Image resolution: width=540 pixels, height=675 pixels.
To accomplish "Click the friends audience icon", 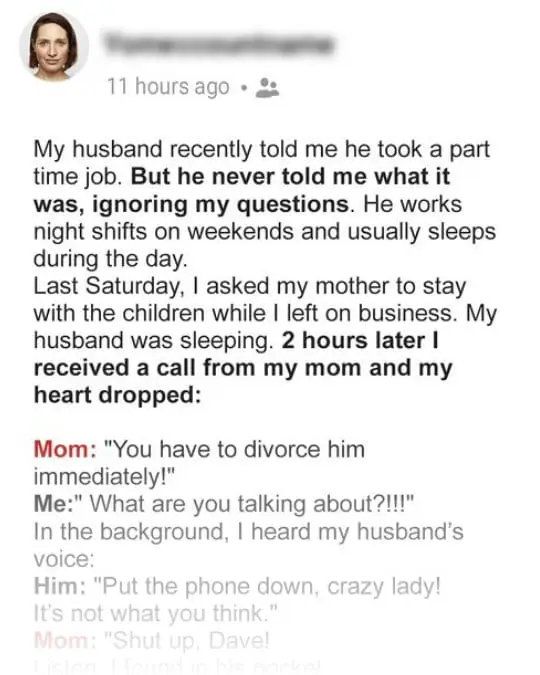I will coord(267,88).
